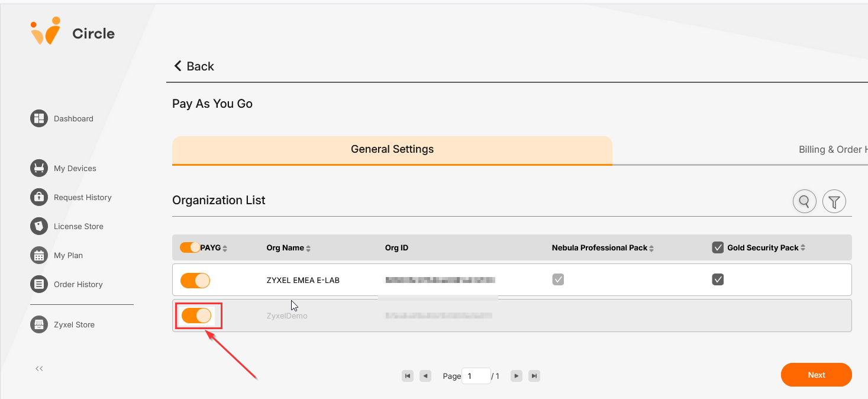868x399 pixels.
Task: Toggle Gold Security Pack checkbox for E-LAB
Action: (x=718, y=279)
